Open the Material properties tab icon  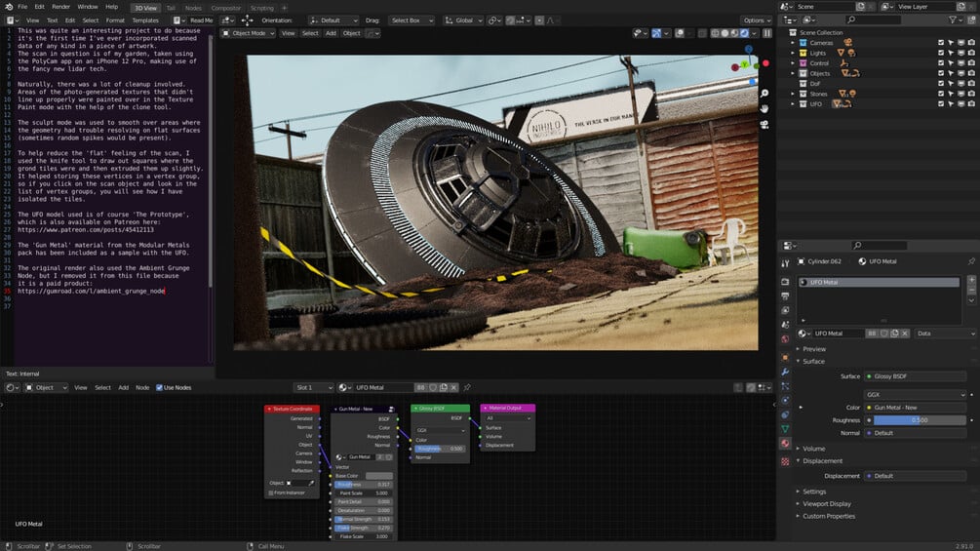point(785,444)
